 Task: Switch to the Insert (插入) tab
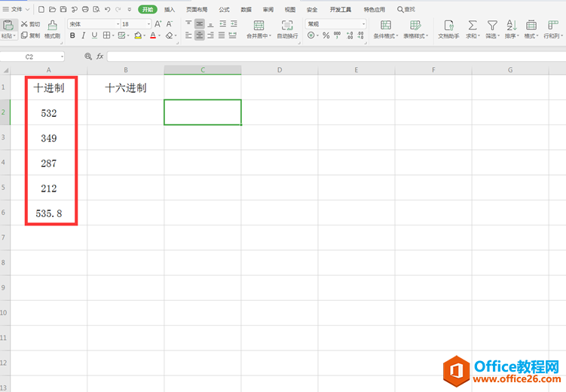pos(170,10)
